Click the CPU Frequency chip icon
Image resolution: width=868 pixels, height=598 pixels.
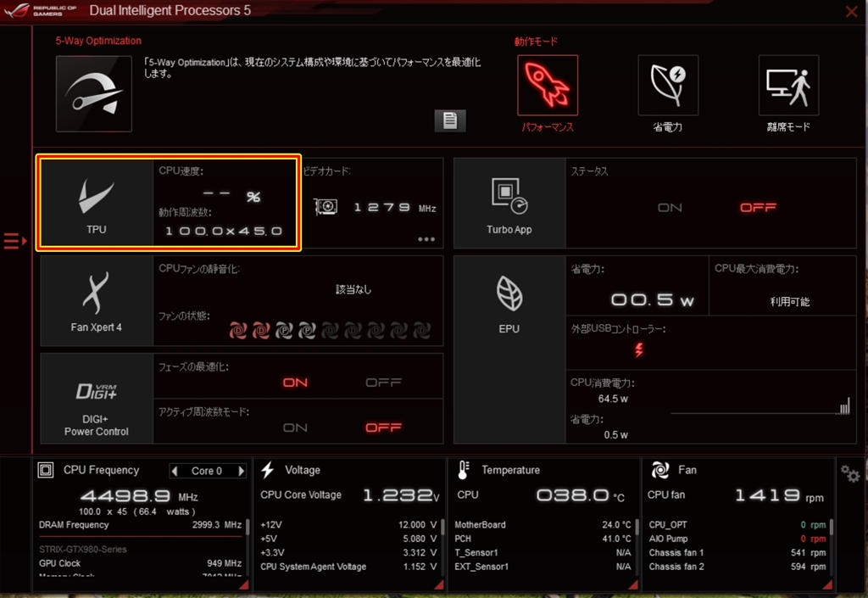[46, 470]
